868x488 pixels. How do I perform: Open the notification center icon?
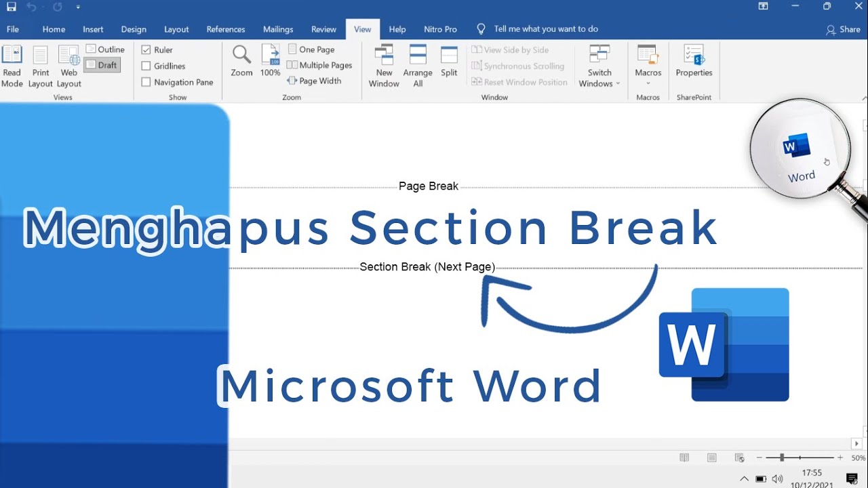[x=852, y=479]
